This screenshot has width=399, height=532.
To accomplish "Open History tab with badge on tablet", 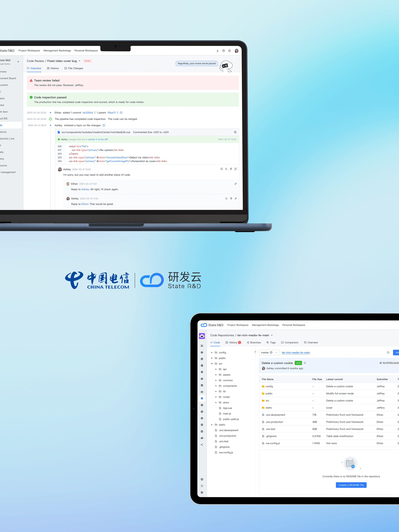I will pyautogui.click(x=233, y=342).
